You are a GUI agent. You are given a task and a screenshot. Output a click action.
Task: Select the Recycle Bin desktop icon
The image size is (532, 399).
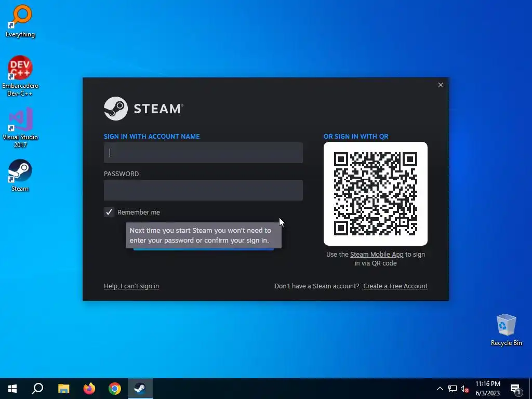click(x=506, y=330)
